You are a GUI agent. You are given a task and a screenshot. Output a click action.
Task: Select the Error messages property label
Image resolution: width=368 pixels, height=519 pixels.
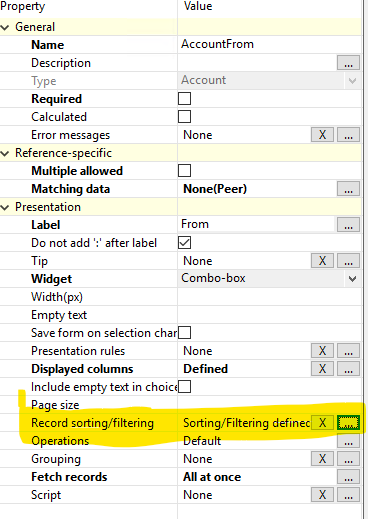pos(70,135)
